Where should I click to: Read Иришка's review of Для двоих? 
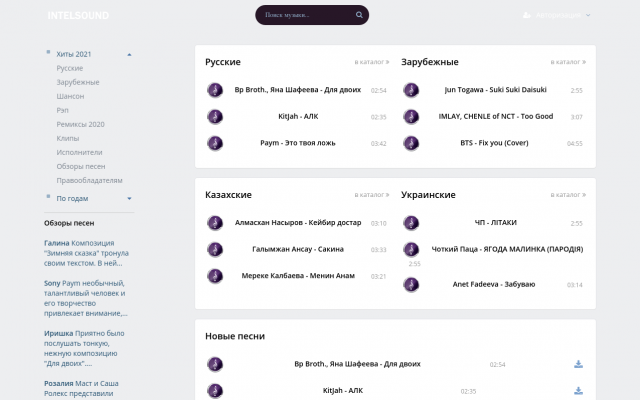tap(84, 349)
